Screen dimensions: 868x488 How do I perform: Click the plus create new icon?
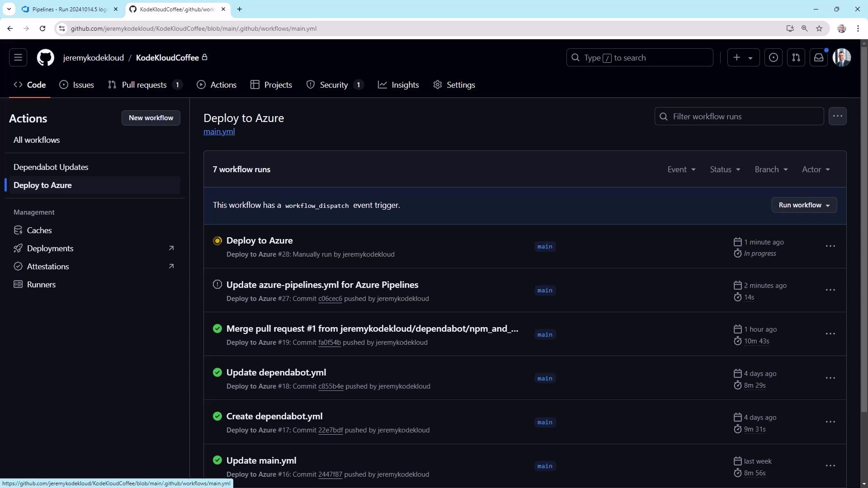[737, 57]
